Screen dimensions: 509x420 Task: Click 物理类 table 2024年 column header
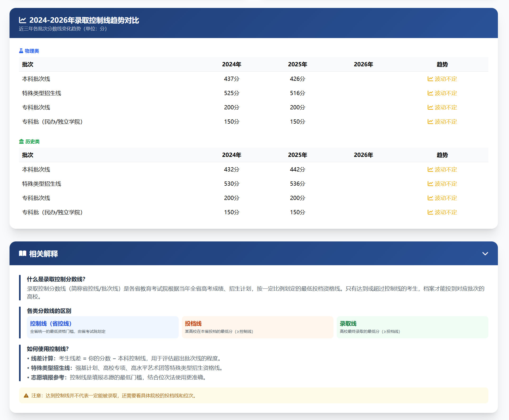232,64
